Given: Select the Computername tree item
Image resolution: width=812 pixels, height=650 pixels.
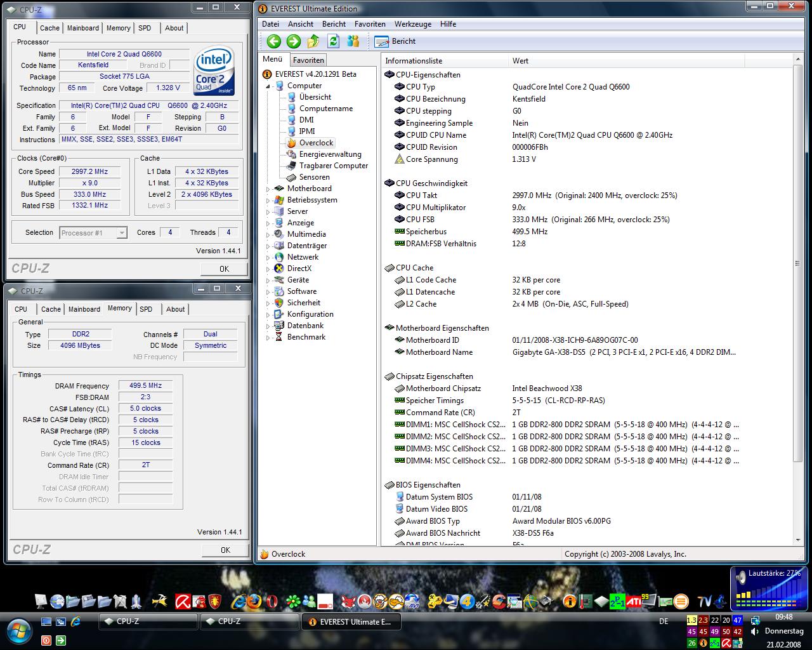Looking at the screenshot, I should point(320,109).
